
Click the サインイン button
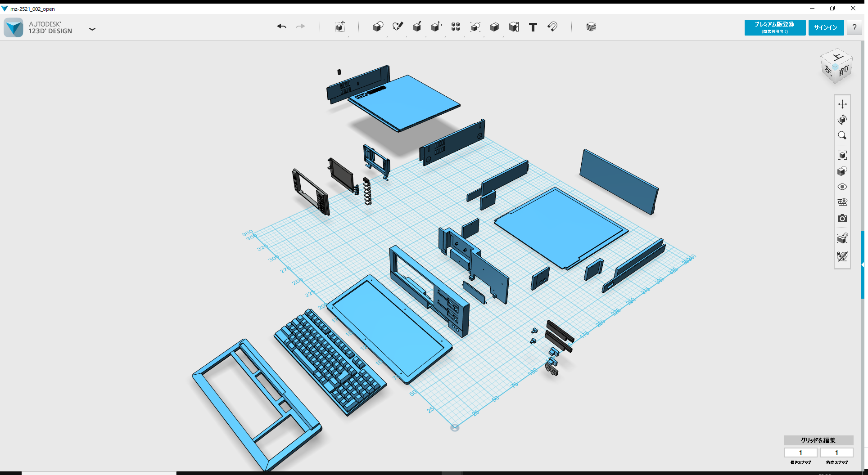coord(826,27)
